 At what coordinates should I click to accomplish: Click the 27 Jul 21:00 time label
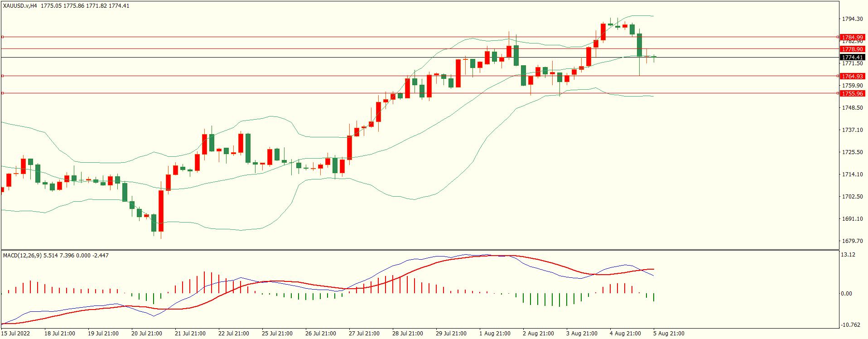click(364, 334)
